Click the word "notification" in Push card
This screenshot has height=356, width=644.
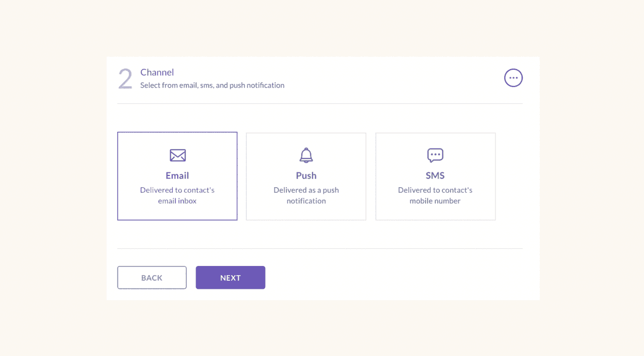tap(306, 201)
